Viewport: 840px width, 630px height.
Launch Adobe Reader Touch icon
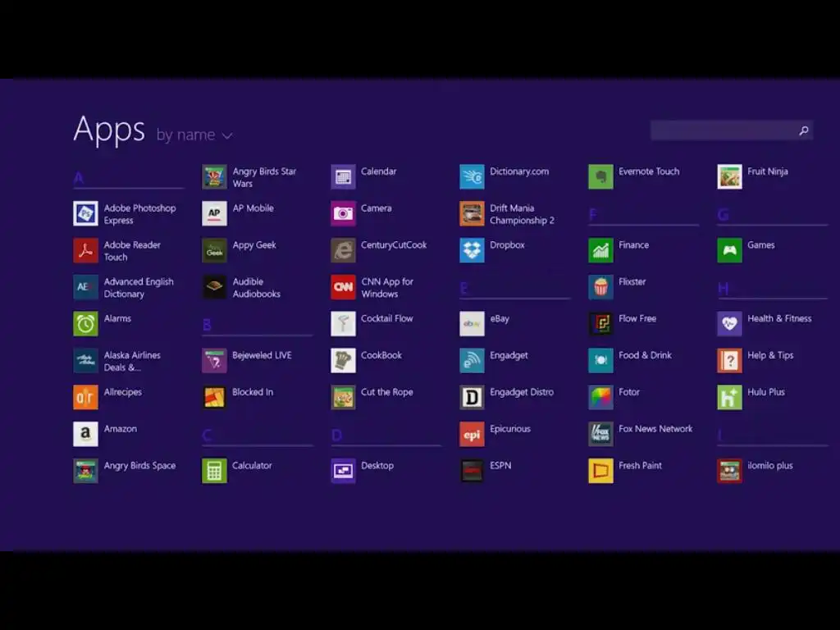85,251
